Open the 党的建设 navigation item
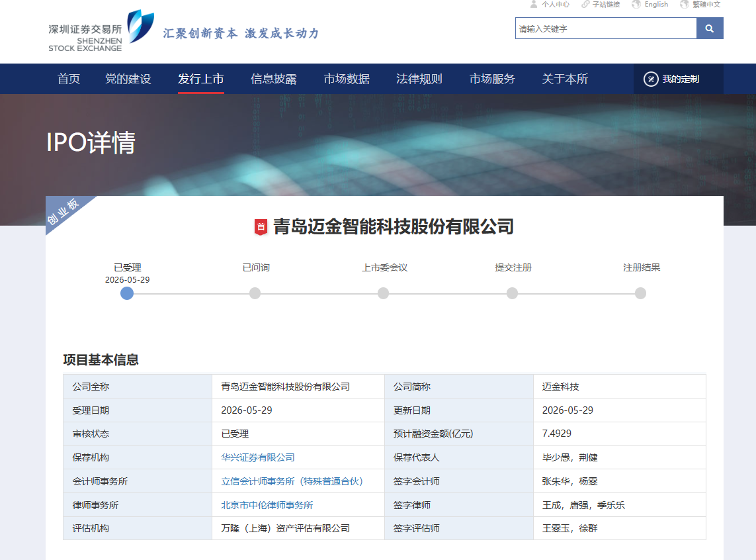 pos(128,79)
